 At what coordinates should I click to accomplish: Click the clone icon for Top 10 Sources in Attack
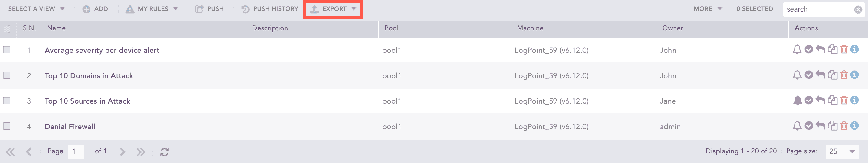(832, 100)
